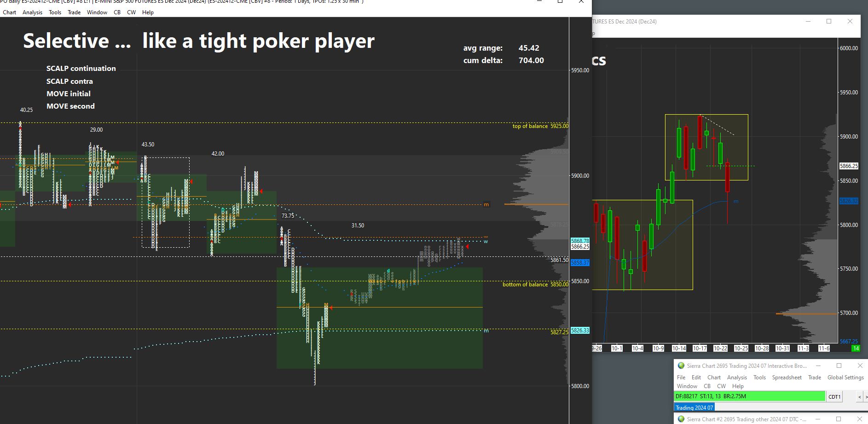The height and width of the screenshot is (424, 868).
Task: Click the CDT1 button in the Sierra Chart 2695 status bar
Action: (x=834, y=396)
